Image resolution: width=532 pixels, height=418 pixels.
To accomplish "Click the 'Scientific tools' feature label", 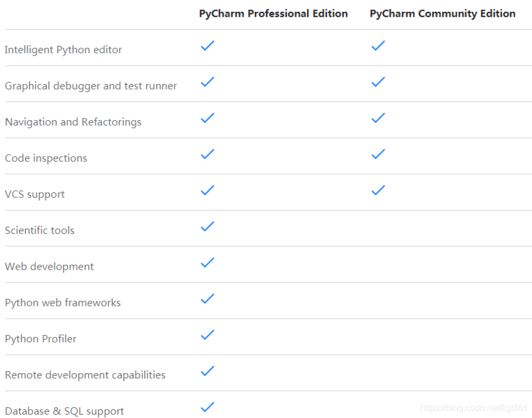I will tap(40, 231).
